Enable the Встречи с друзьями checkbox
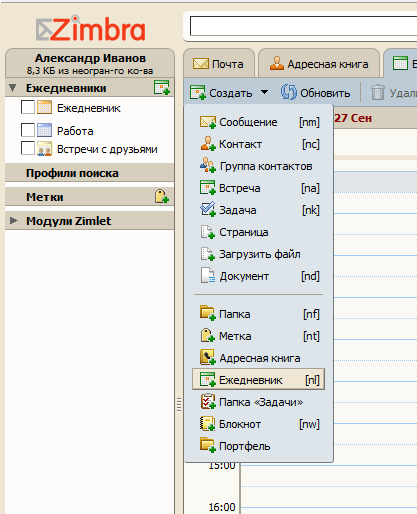417x514 pixels. [x=28, y=148]
